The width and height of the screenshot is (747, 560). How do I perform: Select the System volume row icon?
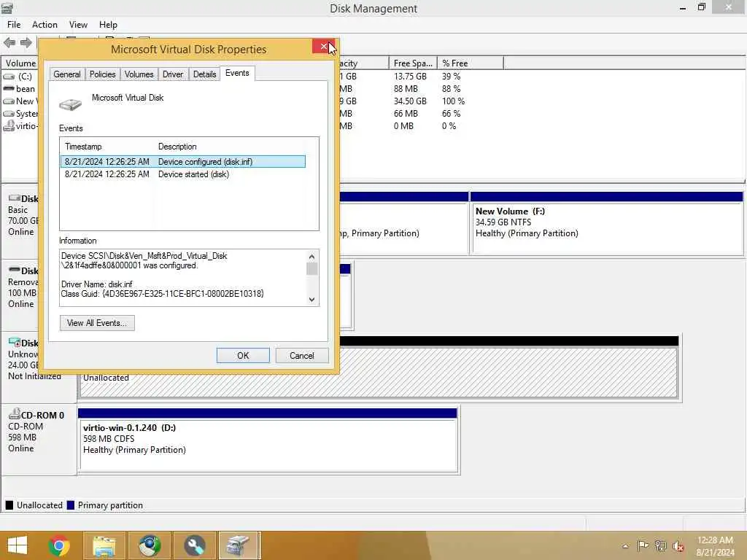pos(9,113)
